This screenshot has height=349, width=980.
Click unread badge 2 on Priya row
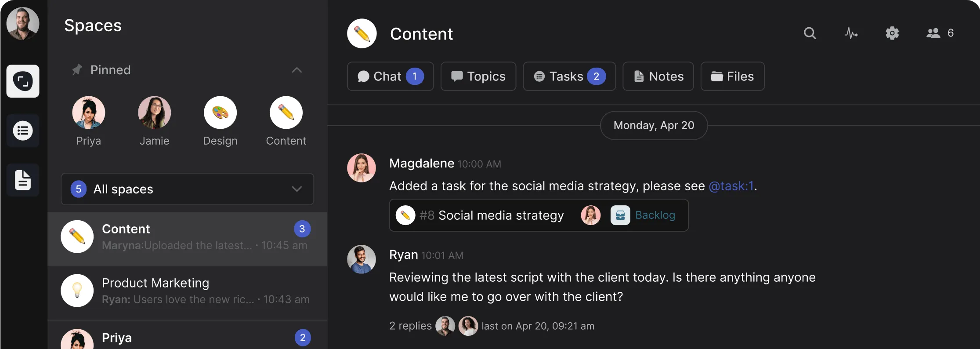click(303, 338)
